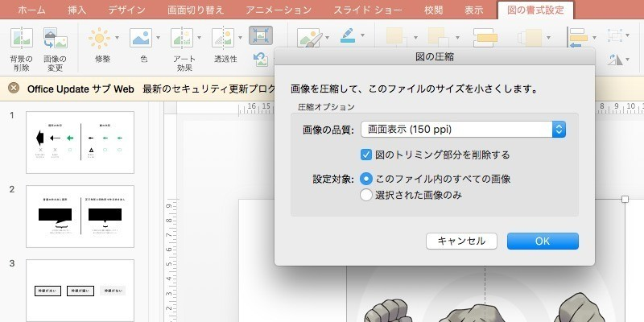Toggle 図のトリミング部分を削除する checkbox
The height and width of the screenshot is (322, 644).
tap(366, 155)
